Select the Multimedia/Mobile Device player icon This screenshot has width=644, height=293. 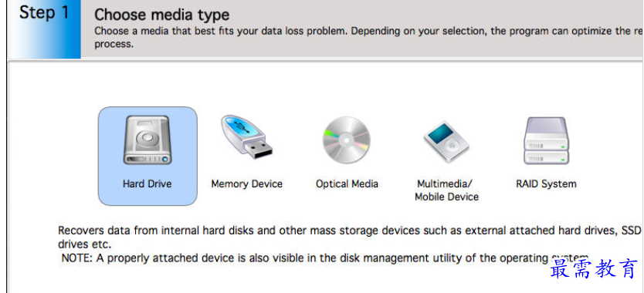pos(446,142)
